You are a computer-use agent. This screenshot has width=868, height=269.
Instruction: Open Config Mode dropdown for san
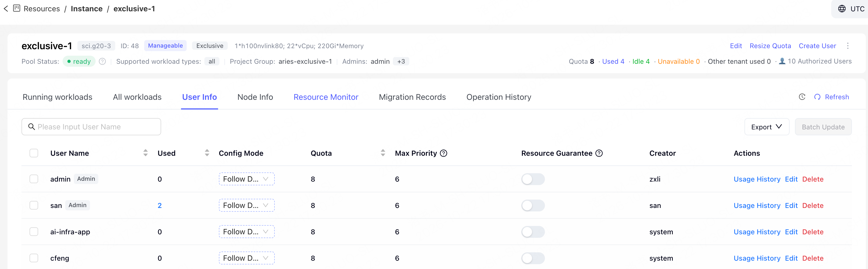coord(247,205)
